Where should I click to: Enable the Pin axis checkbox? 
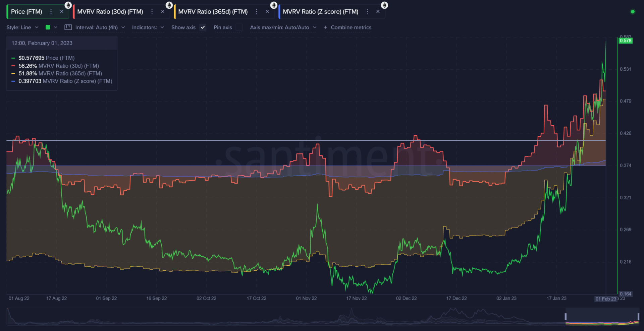click(239, 27)
